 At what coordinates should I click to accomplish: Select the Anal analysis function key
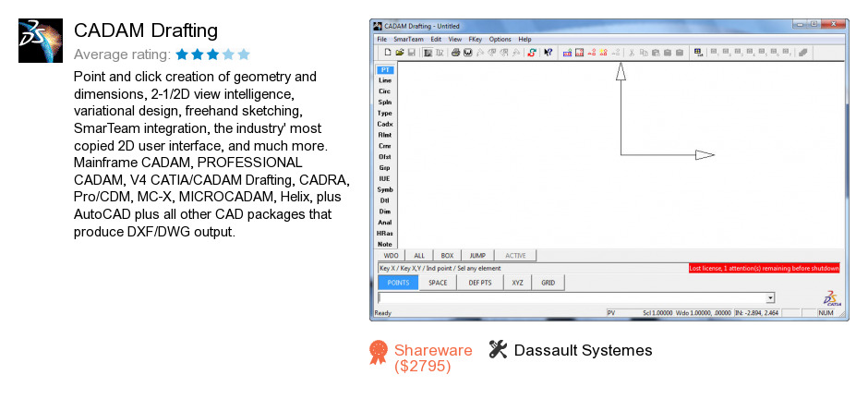pos(385,223)
